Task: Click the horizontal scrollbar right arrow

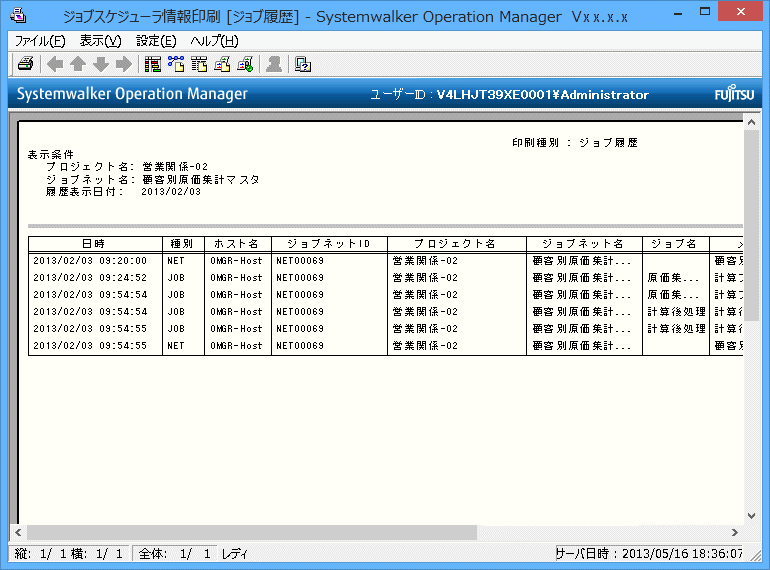Action: (735, 532)
